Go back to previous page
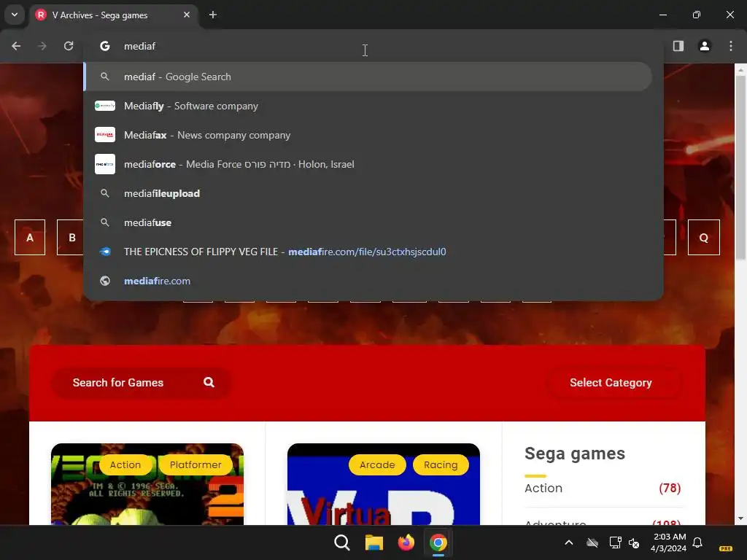Viewport: 747px width, 560px height. point(16,46)
